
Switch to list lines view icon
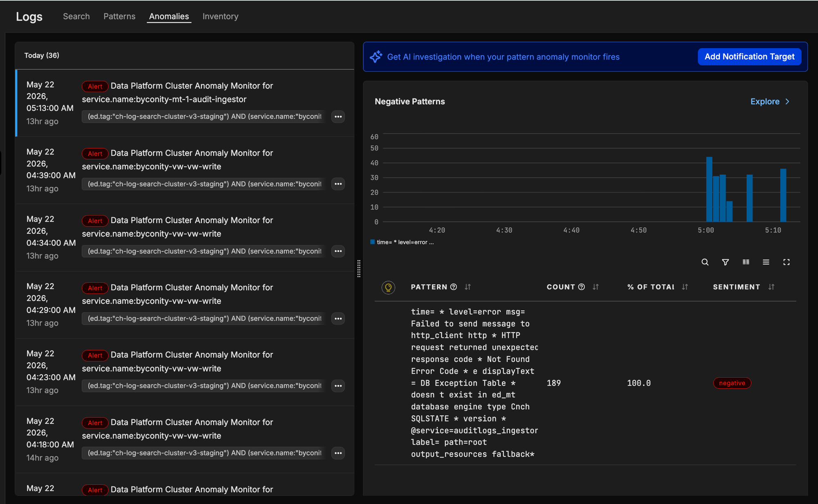click(766, 262)
